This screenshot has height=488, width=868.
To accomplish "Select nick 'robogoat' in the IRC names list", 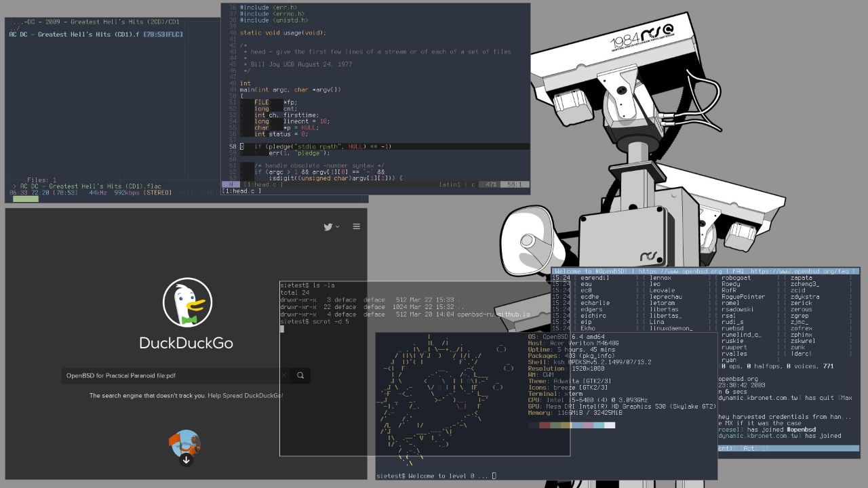I will click(736, 278).
